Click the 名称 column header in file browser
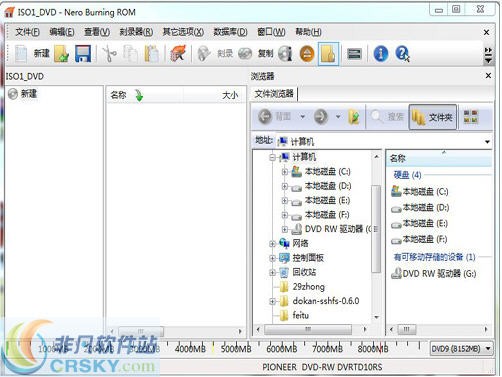The image size is (502, 377). (x=439, y=158)
